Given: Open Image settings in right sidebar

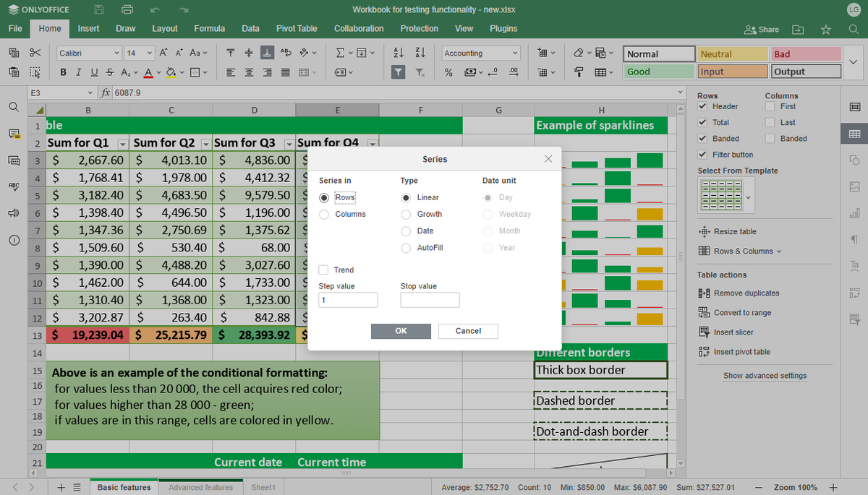Looking at the screenshot, I should (x=854, y=186).
